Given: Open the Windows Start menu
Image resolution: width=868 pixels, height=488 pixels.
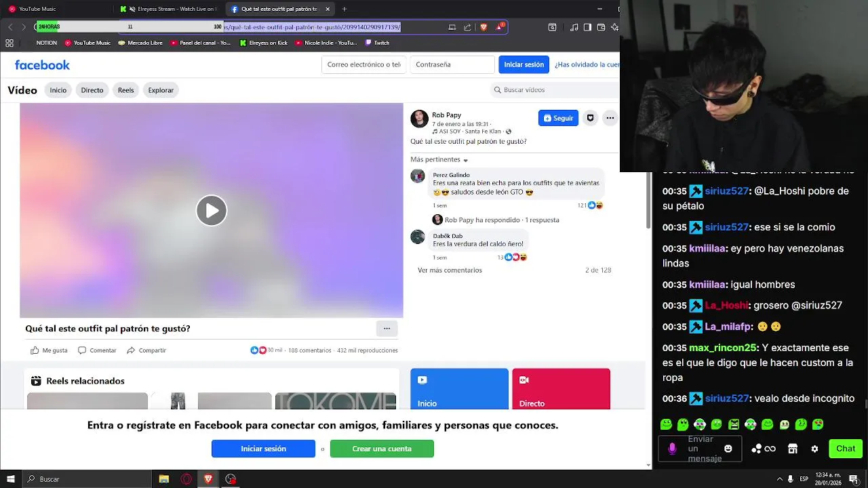Looking at the screenshot, I should 10,479.
